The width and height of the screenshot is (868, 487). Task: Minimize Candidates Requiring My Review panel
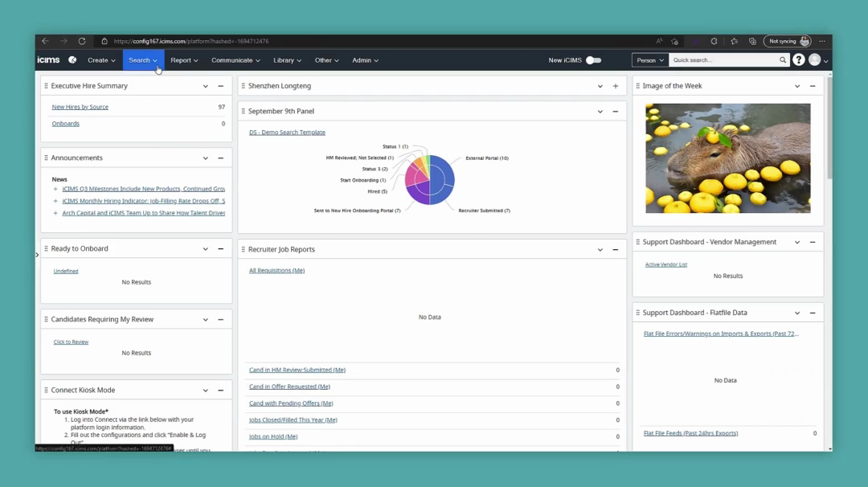[x=221, y=319]
